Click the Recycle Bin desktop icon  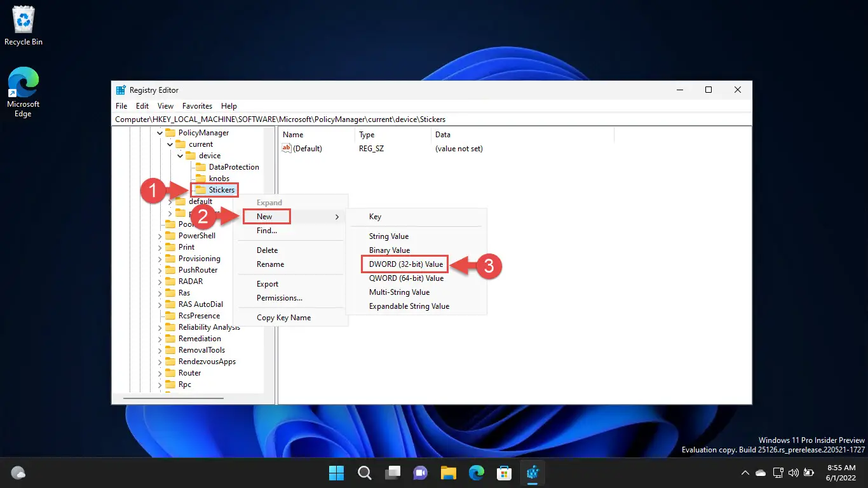pyautogui.click(x=24, y=25)
